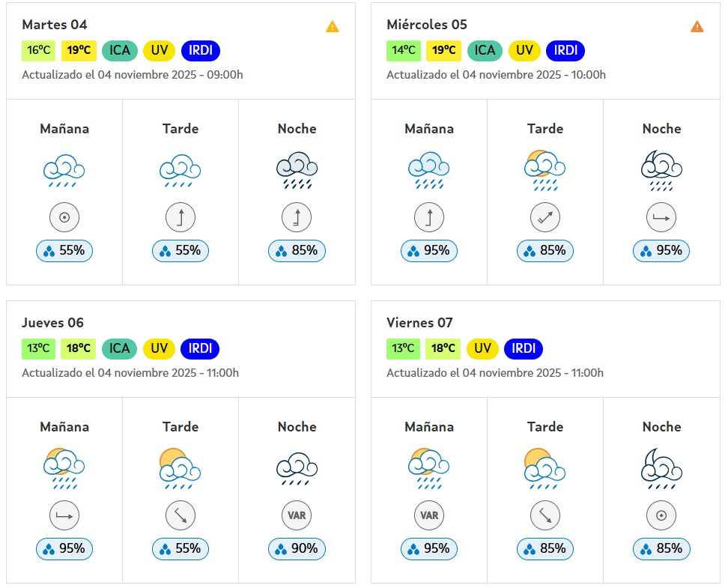Open the IRDI badge on Jueves 06

pyautogui.click(x=200, y=348)
